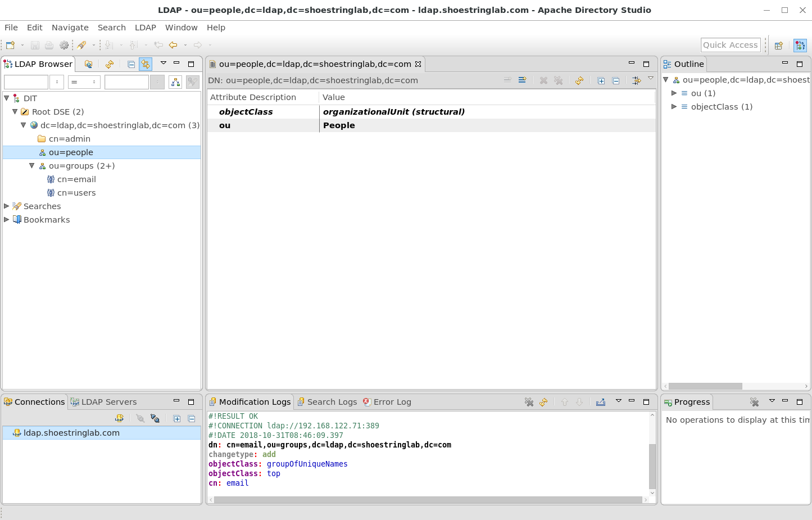
Task: Switch to the Error Log tab
Action: tap(387, 402)
